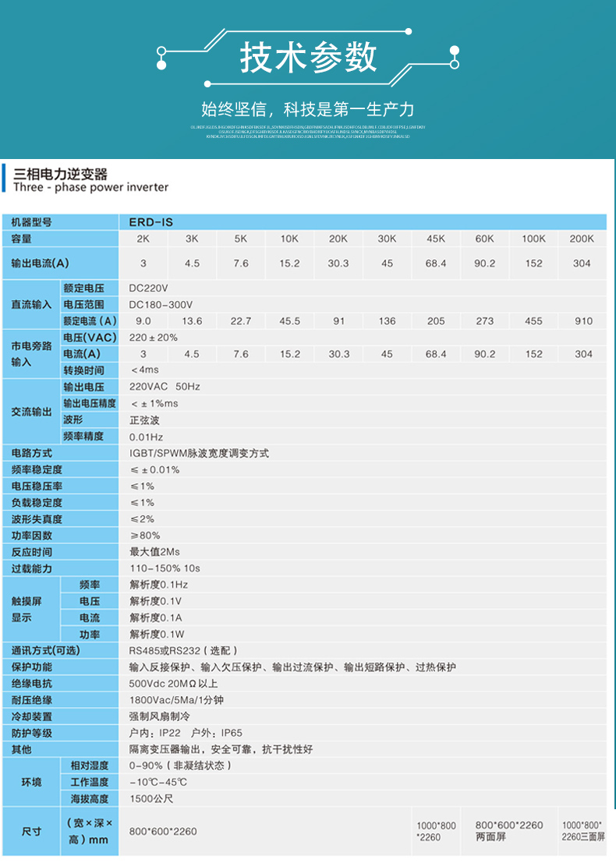Image resolution: width=616 pixels, height=863 pixels.
Task: Click the 136 rated current cell
Action: click(x=387, y=321)
